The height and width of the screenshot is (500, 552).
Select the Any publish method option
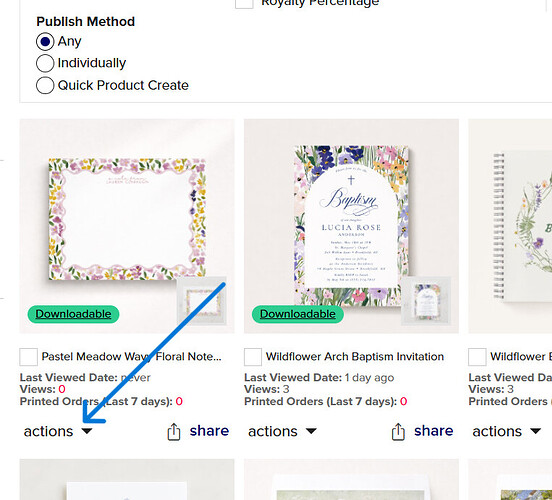coord(45,42)
